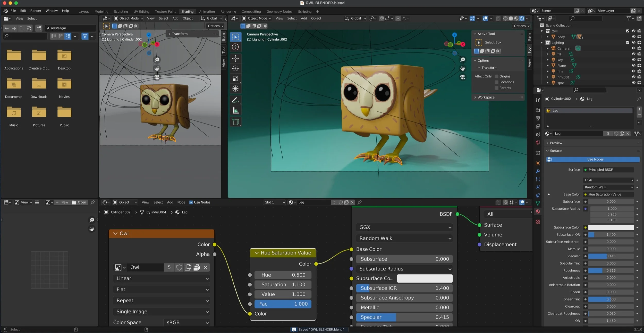644x333 pixels.
Task: Open the Random Walk dropdown in BSDF node
Action: 404,239
